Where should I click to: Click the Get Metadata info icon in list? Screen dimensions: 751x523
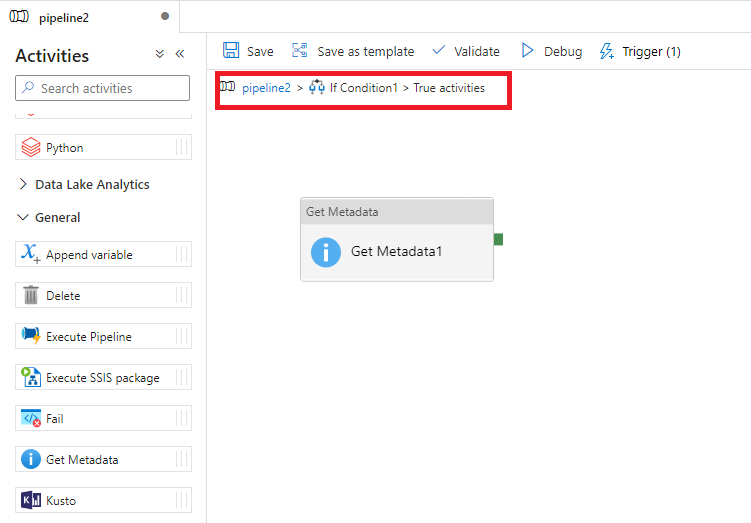pos(31,459)
